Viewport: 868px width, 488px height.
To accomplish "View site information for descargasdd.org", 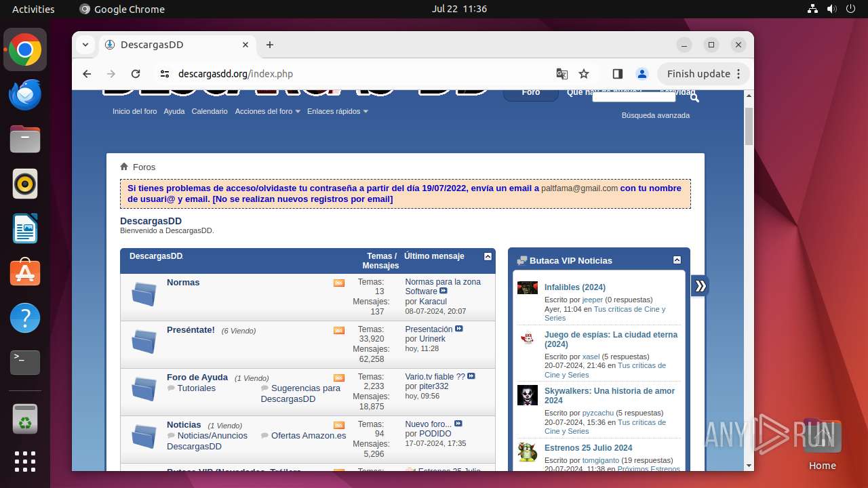I will (165, 74).
